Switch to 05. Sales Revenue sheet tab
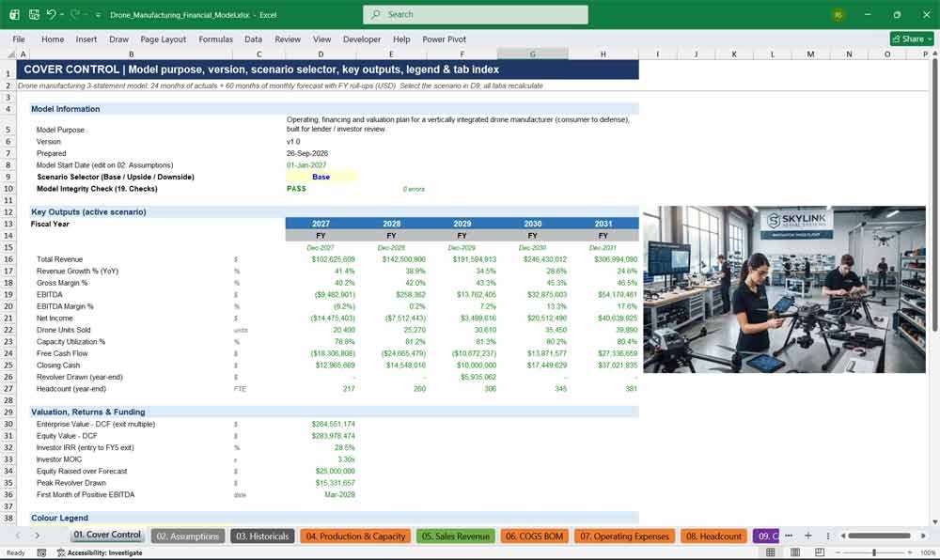940x560 pixels. [x=456, y=537]
